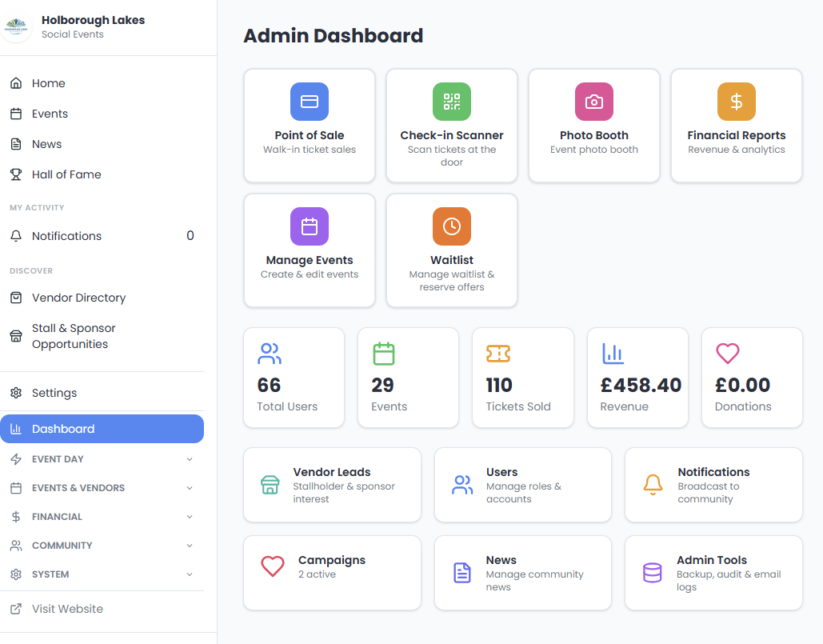Open the EVENT DAY sidebar group
This screenshot has width=823, height=644.
[x=102, y=459]
